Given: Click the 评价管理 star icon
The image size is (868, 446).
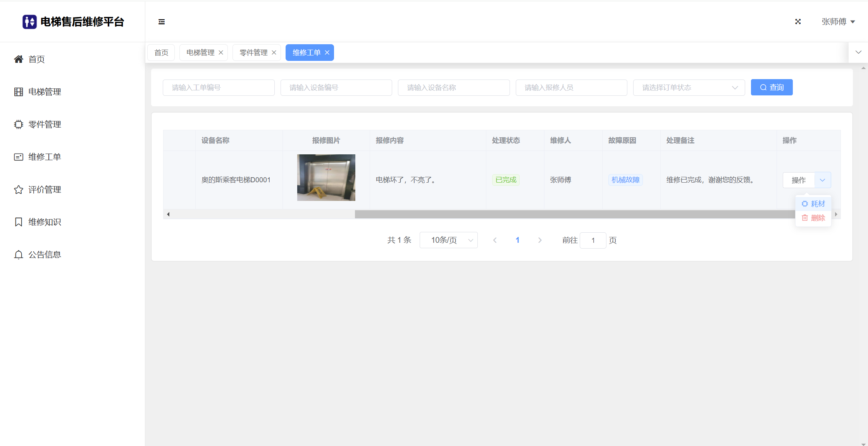Looking at the screenshot, I should point(18,190).
